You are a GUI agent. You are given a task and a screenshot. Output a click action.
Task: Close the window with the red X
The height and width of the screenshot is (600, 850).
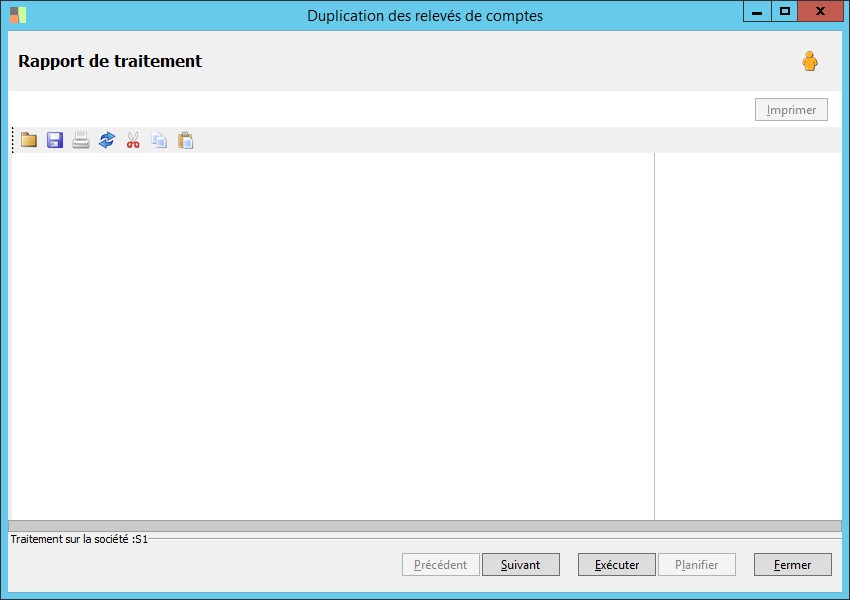(x=820, y=11)
